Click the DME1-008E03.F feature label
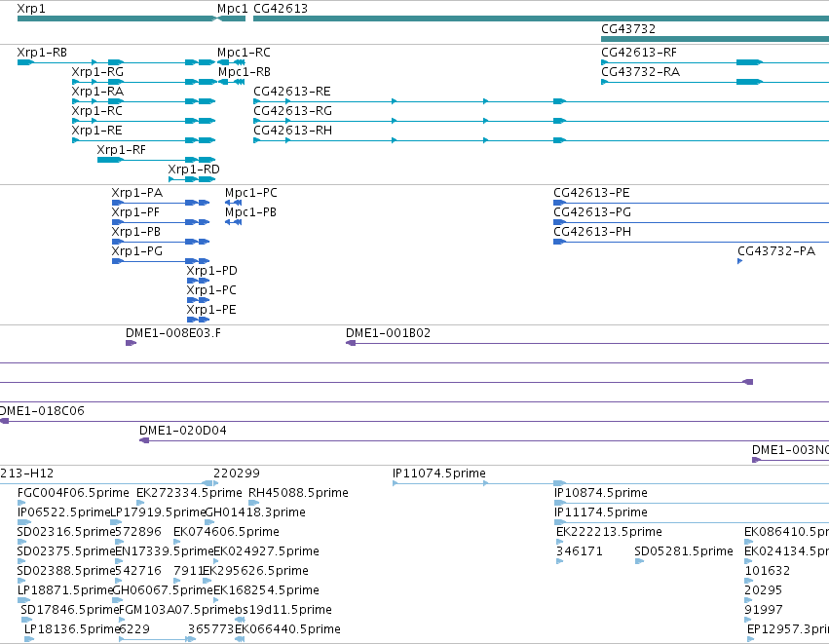 coord(172,333)
